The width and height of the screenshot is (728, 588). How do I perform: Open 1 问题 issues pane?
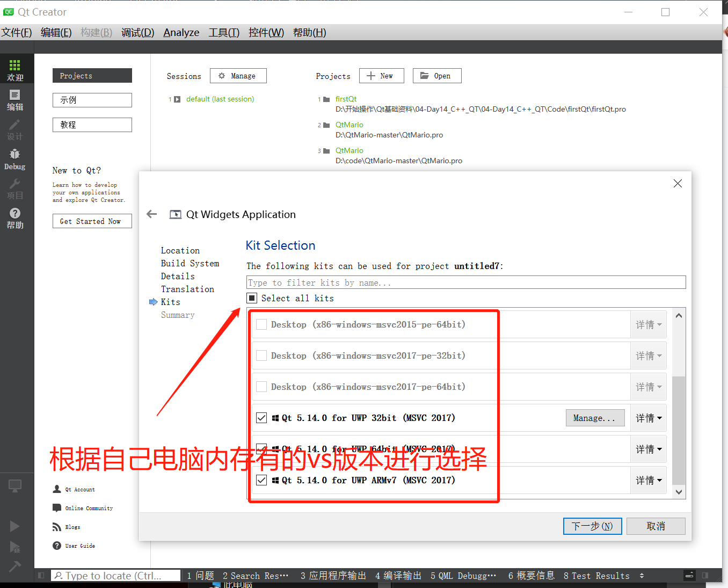point(200,576)
